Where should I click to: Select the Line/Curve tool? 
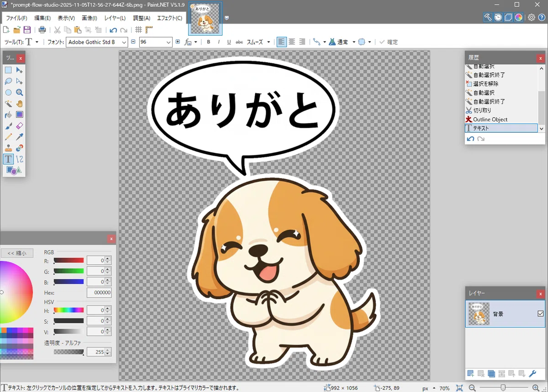click(20, 159)
